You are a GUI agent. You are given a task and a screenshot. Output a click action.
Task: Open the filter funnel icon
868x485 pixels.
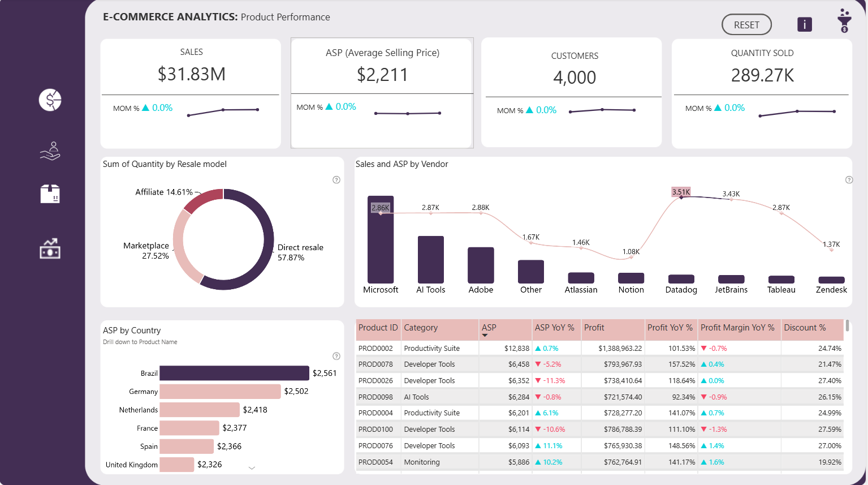pos(844,21)
